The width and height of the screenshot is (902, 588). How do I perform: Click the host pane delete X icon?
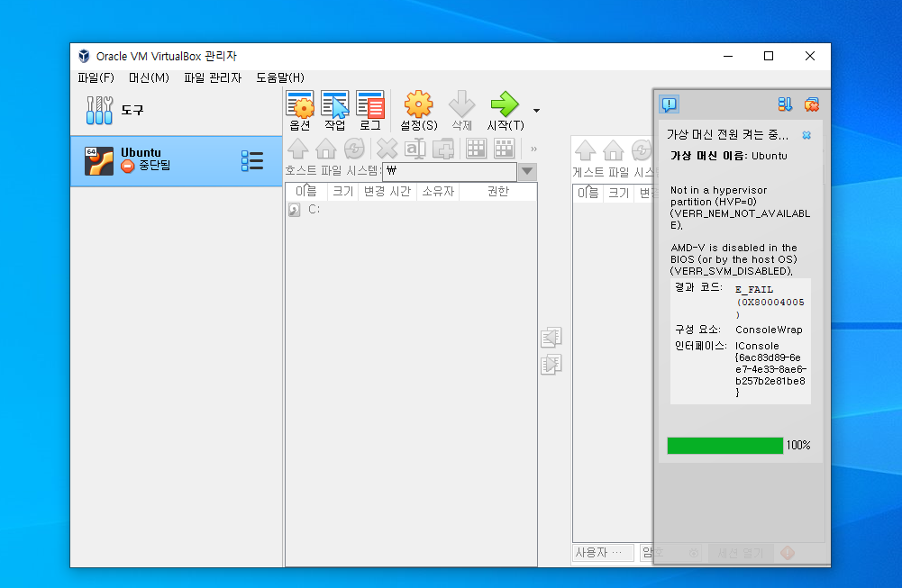point(387,149)
